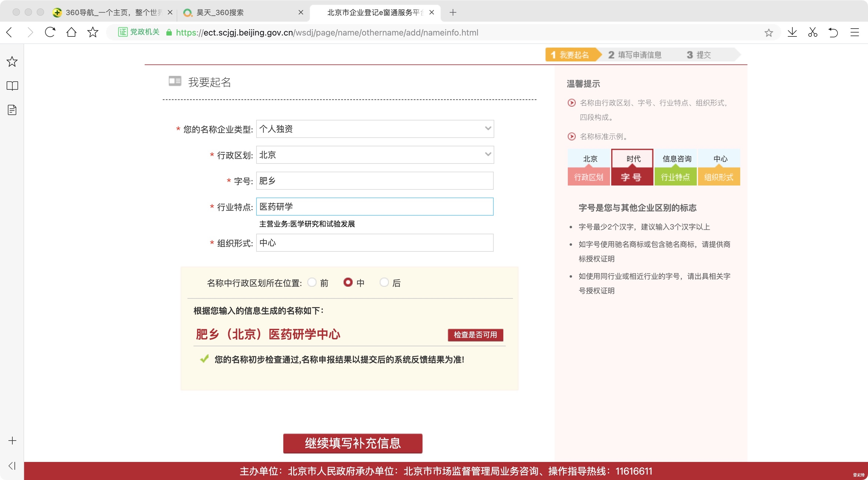This screenshot has width=868, height=480.
Task: Click the green checkmark result icon
Action: [204, 359]
